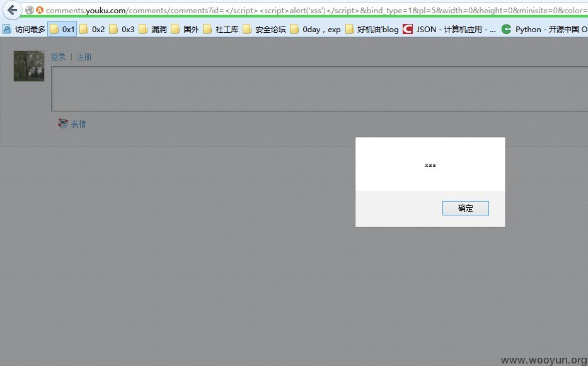Open the 漏洞 bookmark folder

pyautogui.click(x=153, y=29)
